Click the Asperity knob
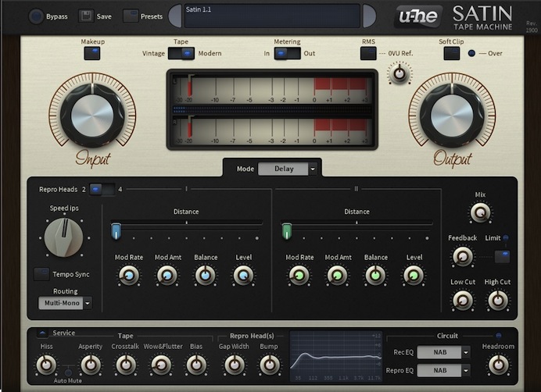Viewport: 541px width, 392px height. 91,365
